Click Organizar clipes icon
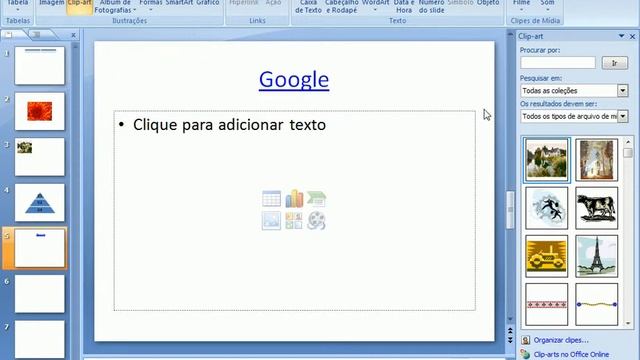640x360 pixels. [x=525, y=340]
